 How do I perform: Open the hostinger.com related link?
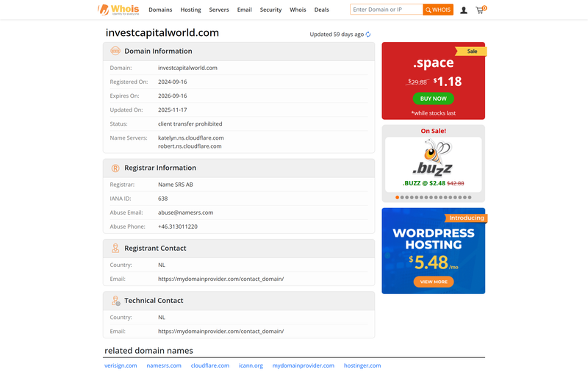coord(362,365)
